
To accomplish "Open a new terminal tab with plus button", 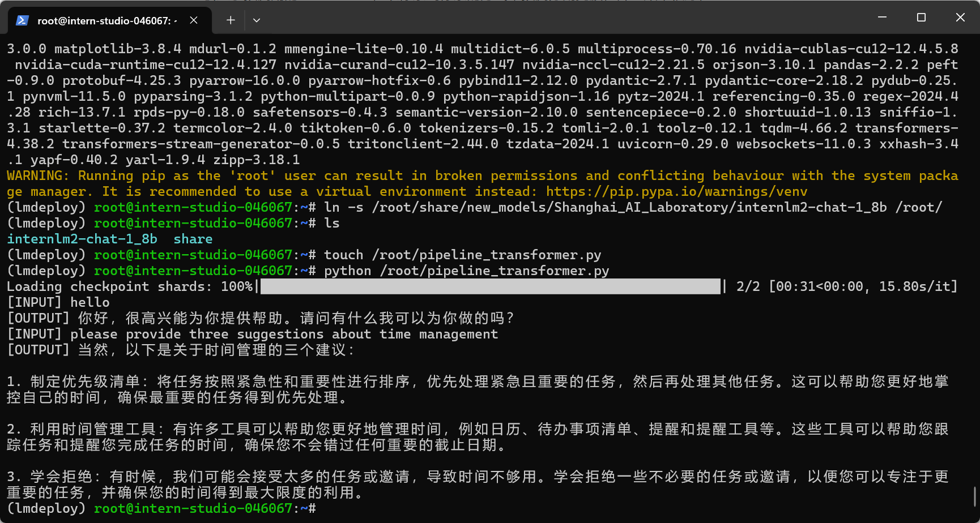I will pyautogui.click(x=231, y=20).
